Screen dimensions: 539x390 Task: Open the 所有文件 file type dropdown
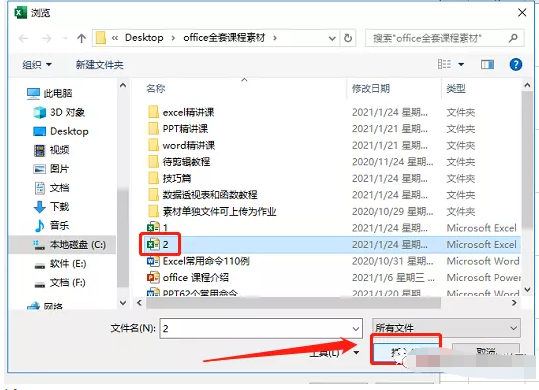[x=446, y=328]
